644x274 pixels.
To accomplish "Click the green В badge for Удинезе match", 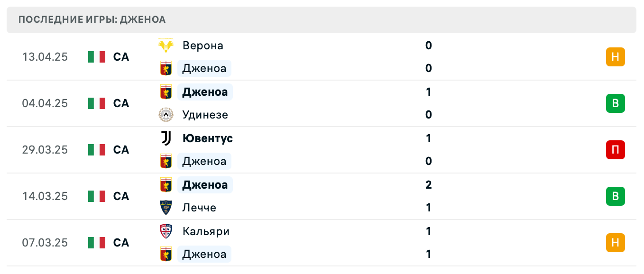I will click(616, 103).
